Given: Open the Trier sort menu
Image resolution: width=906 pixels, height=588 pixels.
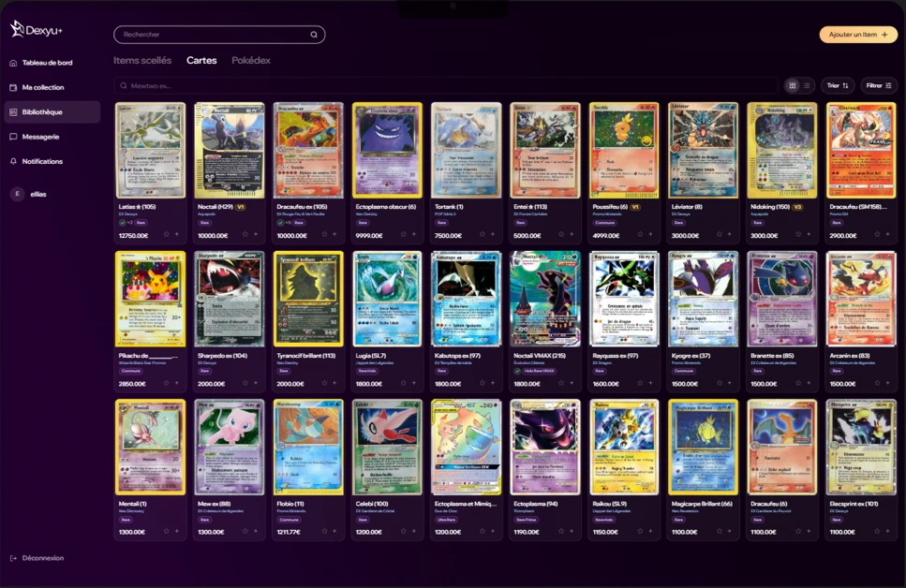Looking at the screenshot, I should pos(838,85).
